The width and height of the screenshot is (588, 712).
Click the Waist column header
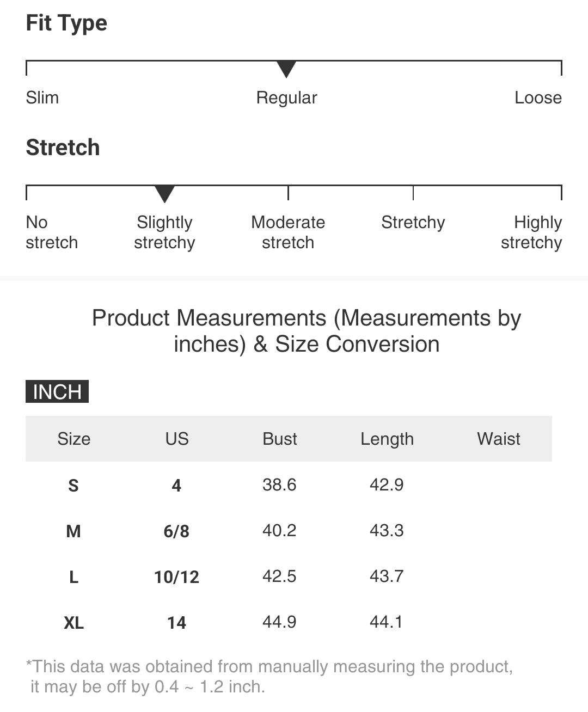pyautogui.click(x=499, y=439)
